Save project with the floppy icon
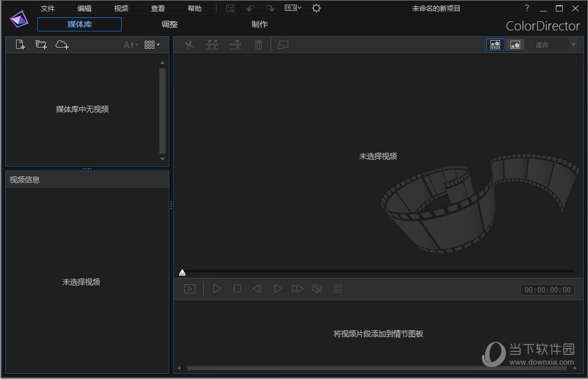 230,8
